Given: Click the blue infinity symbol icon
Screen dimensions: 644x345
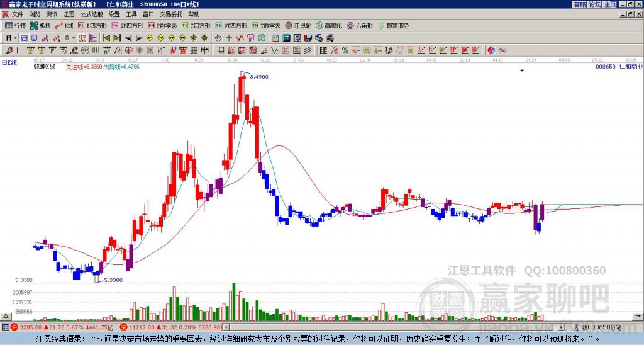Looking at the screenshot, I should (502, 50).
